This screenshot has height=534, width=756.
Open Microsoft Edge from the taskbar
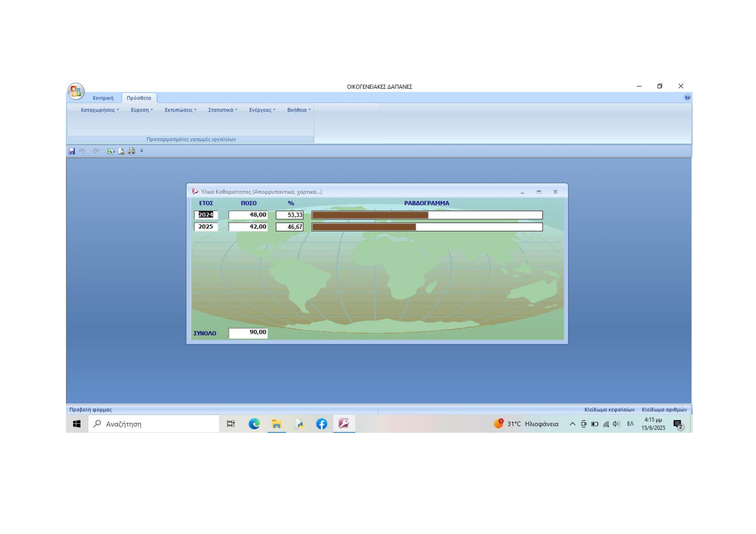tap(254, 424)
